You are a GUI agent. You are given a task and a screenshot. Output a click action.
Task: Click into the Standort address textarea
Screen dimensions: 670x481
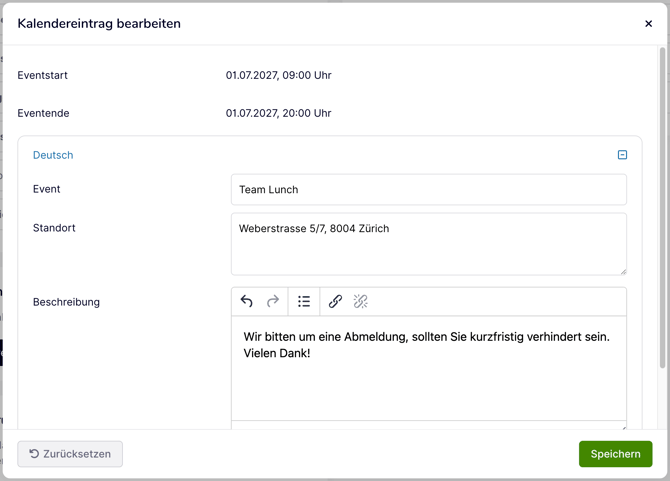pos(429,244)
